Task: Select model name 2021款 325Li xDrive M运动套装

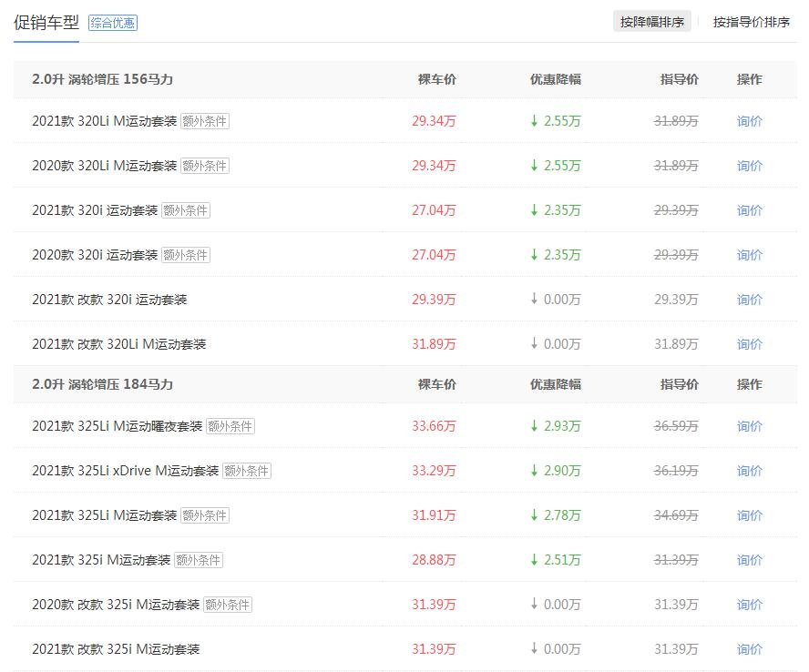Action: (x=126, y=471)
